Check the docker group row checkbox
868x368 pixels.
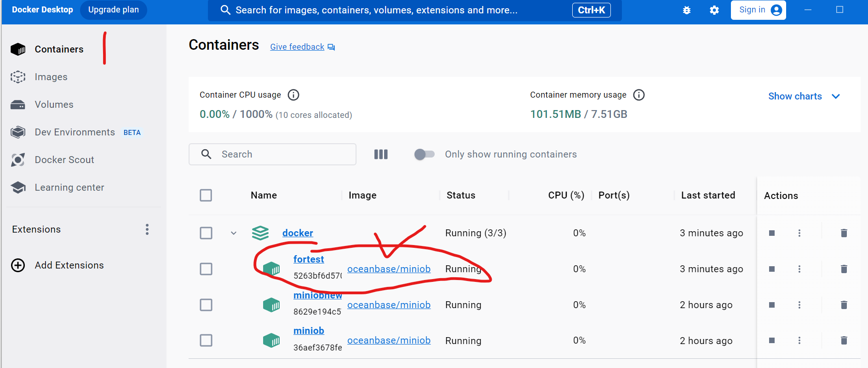tap(206, 233)
